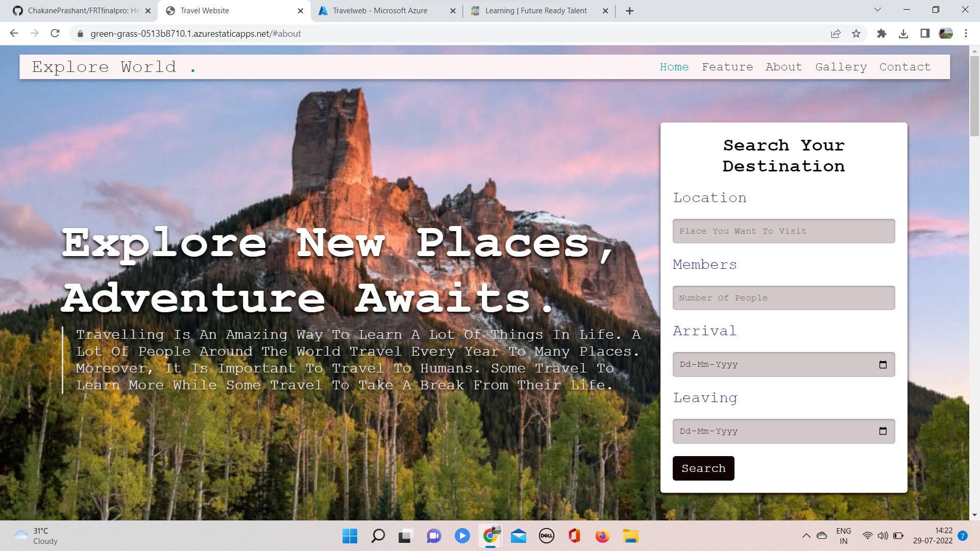Viewport: 980px width, 551px height.
Task: Open Windows taskbar search
Action: click(x=378, y=536)
